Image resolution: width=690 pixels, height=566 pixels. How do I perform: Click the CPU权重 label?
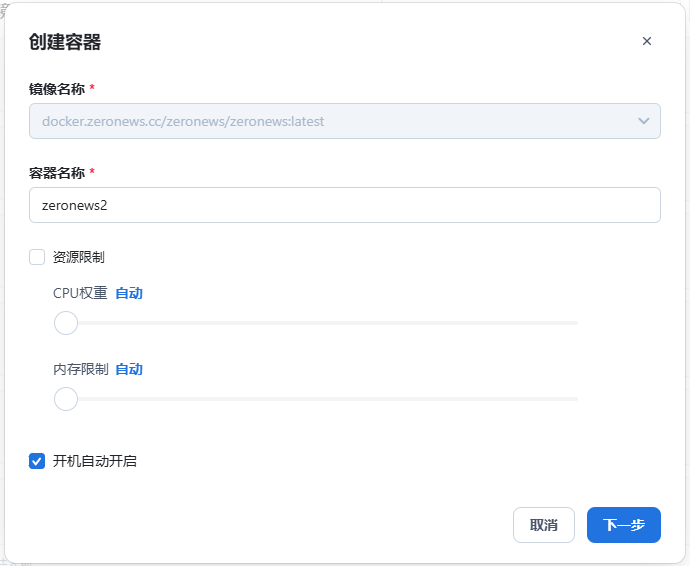point(80,293)
